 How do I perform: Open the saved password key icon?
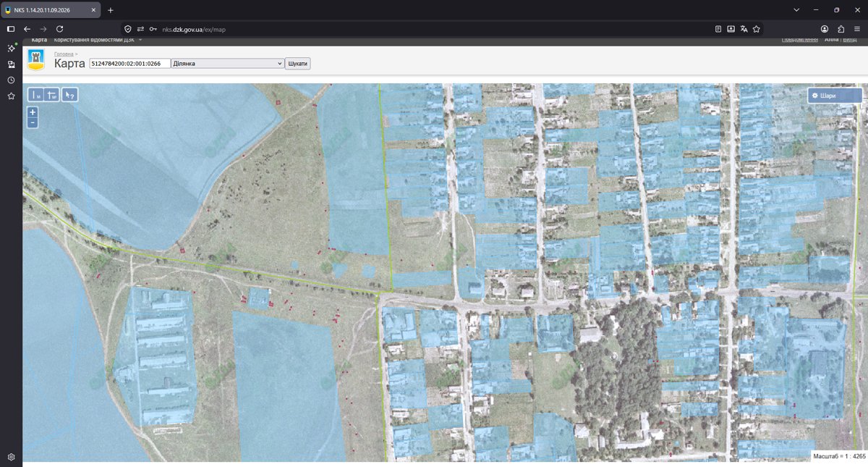(153, 29)
